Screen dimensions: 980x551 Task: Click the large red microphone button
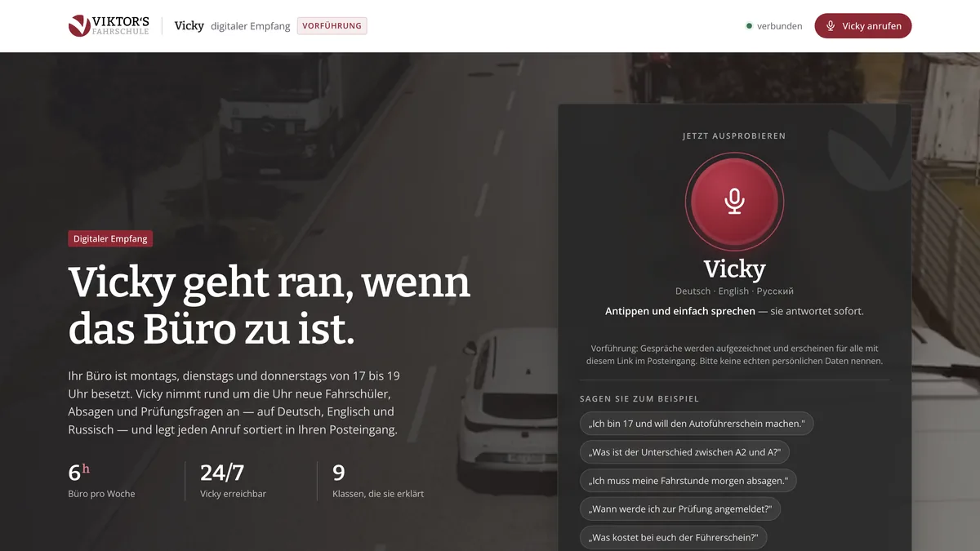[734, 201]
